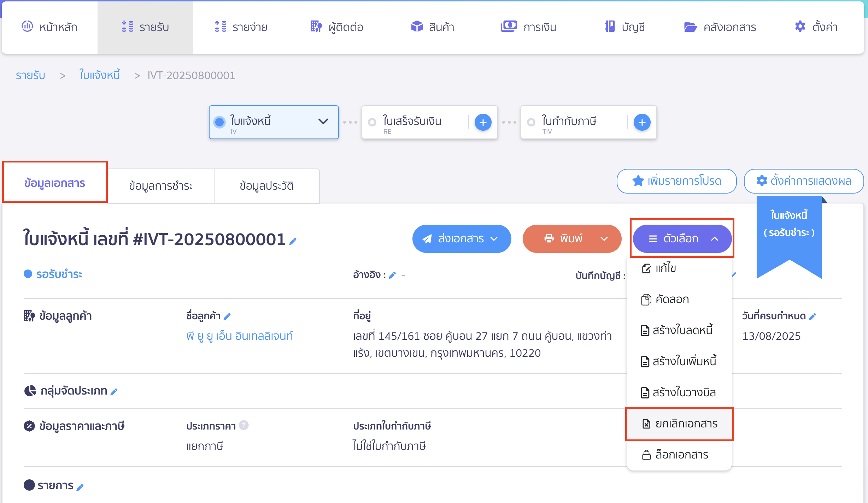
Task: Click the กลุ่มจัดประเภท pie chart icon
Action: click(30, 391)
